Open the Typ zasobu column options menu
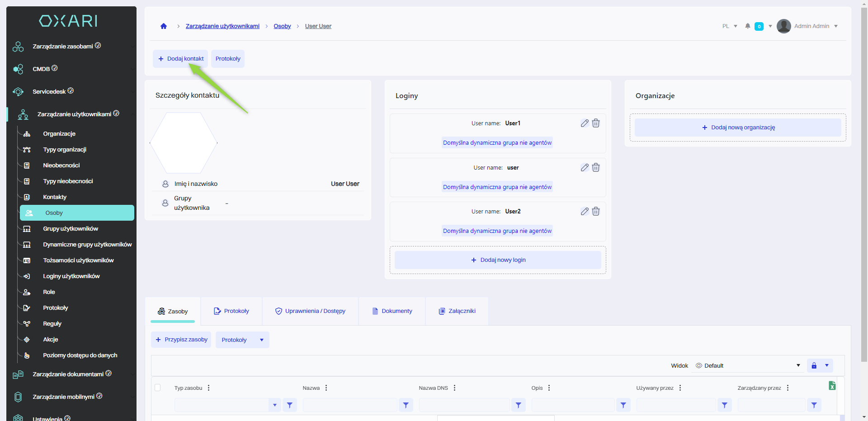This screenshot has height=421, width=868. click(x=208, y=388)
